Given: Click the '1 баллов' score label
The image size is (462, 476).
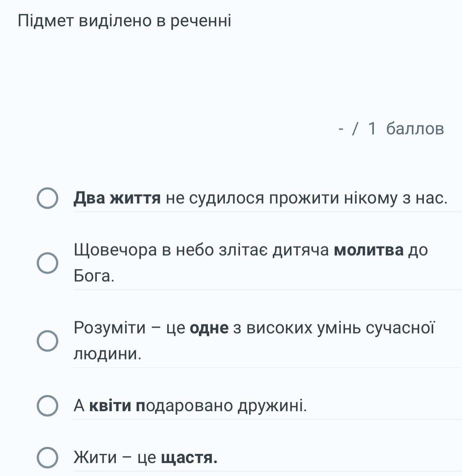Looking at the screenshot, I should coord(406,129).
